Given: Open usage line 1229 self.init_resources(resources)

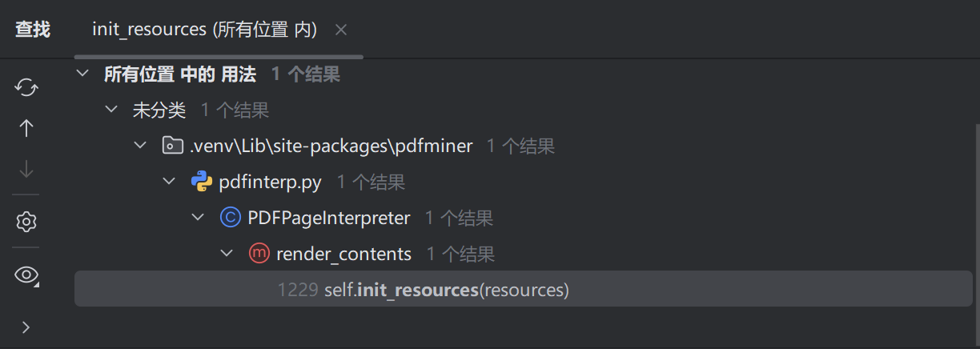Looking at the screenshot, I should coord(446,290).
